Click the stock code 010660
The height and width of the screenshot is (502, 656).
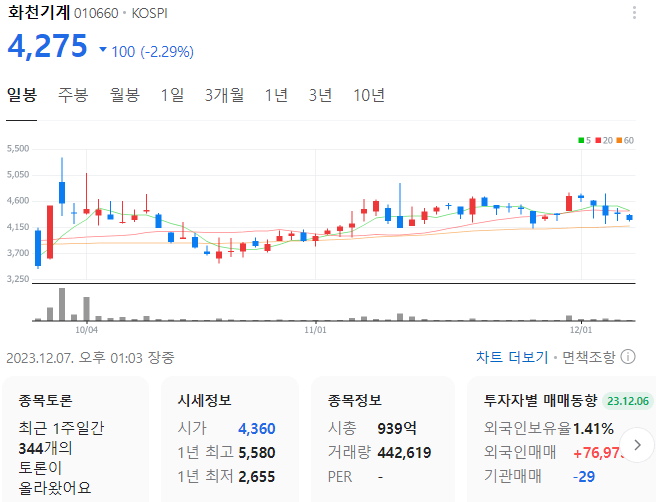pyautogui.click(x=96, y=13)
